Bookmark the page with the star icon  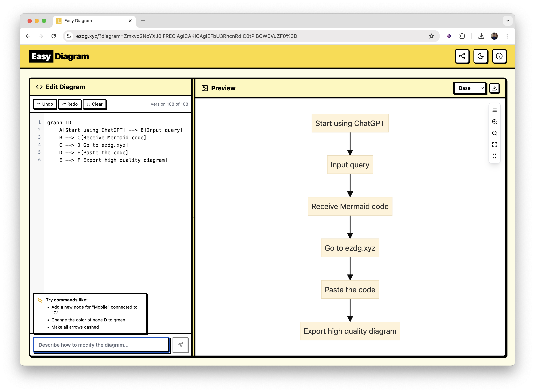[x=431, y=36]
